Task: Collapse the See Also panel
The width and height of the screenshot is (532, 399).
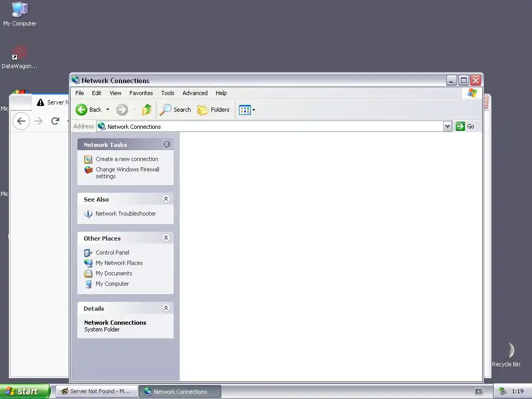Action: click(166, 199)
